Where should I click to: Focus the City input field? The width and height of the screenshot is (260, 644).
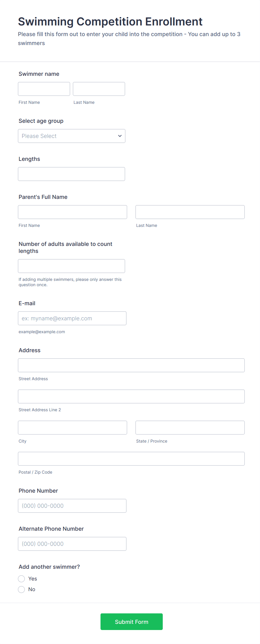pyautogui.click(x=72, y=427)
